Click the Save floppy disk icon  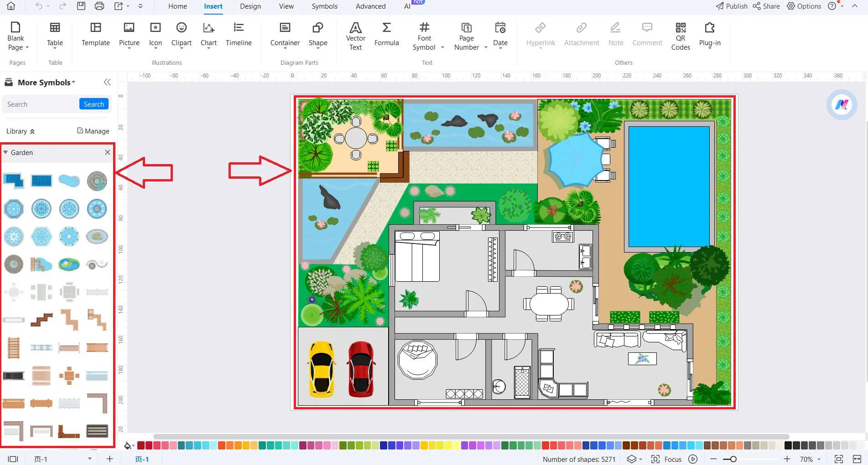tap(81, 6)
